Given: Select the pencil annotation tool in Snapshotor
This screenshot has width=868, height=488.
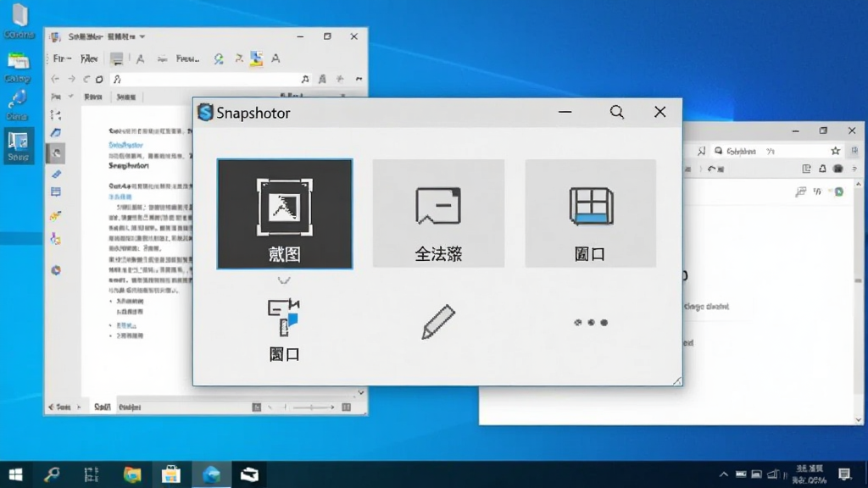Looking at the screenshot, I should point(438,321).
